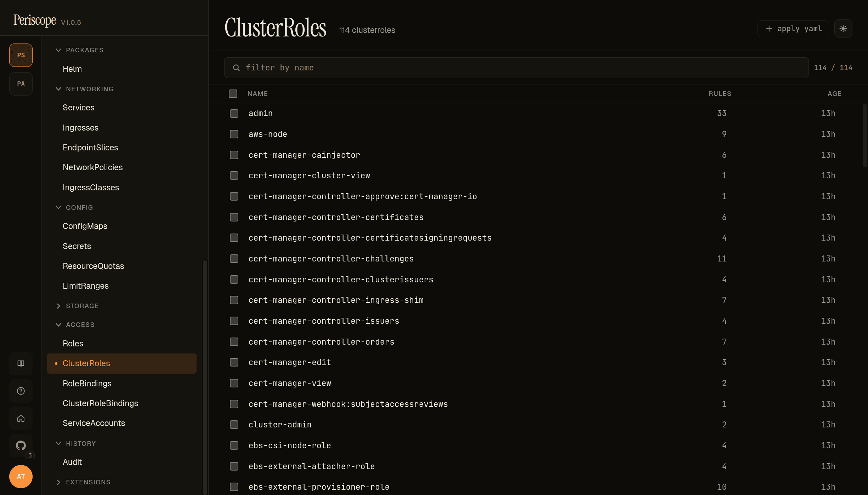Viewport: 868px width, 495px height.
Task: Open ResourceQuotas in sidebar
Action: [x=122, y=266]
